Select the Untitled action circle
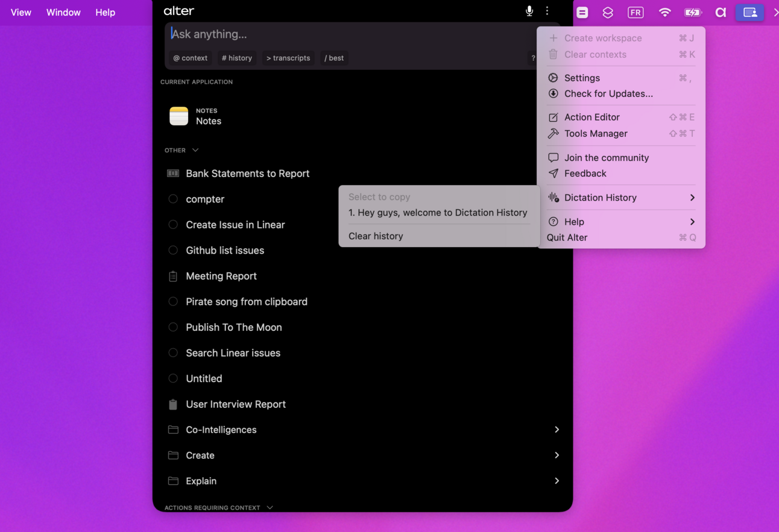Screen dimensions: 779x532 coord(173,378)
